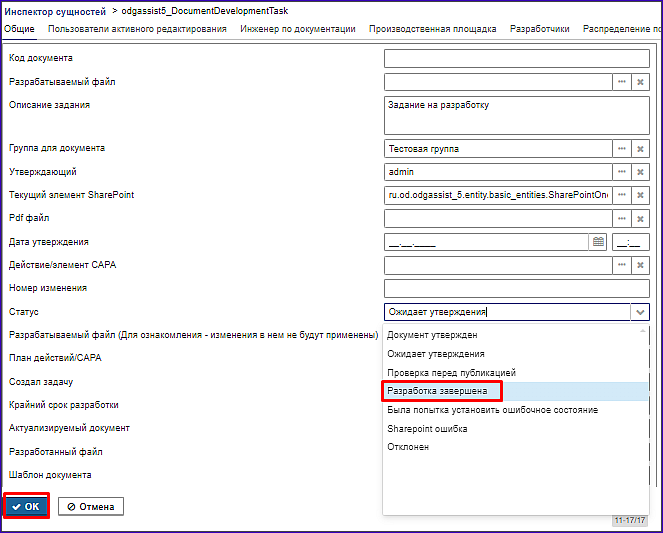Click odgassist5_DocumentDevelopmentTask breadcrumb text

click(205, 11)
